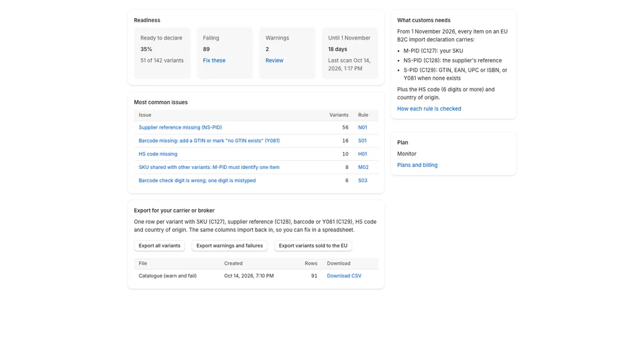Select the Oct 14, 2026, 7:10 PM created date
Viewport: 644px width, 362px height.
[249, 276]
